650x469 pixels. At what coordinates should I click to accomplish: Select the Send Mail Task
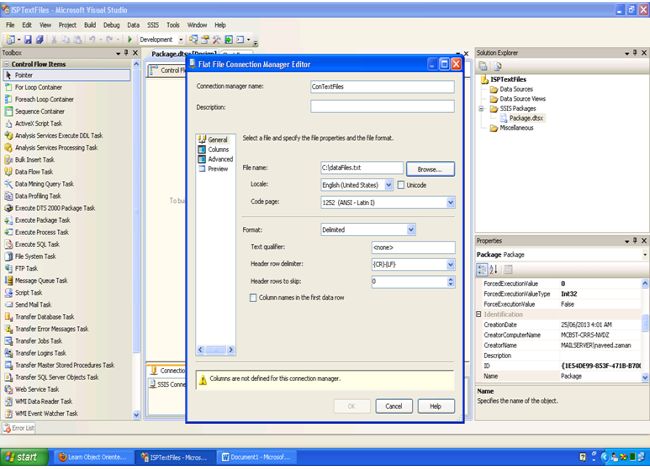[x=33, y=304]
